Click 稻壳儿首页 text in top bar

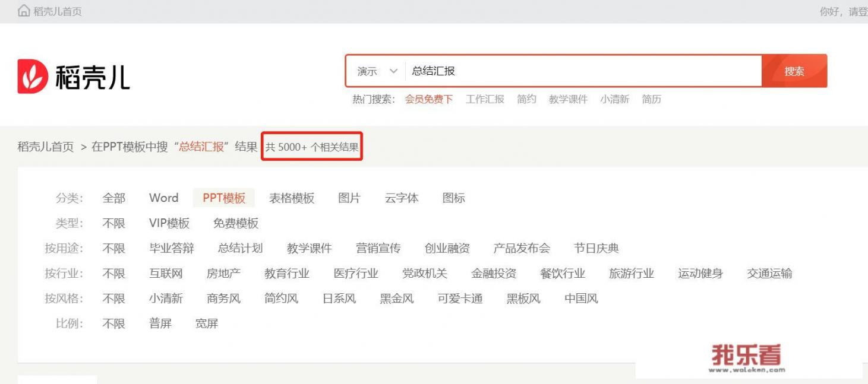tap(58, 11)
